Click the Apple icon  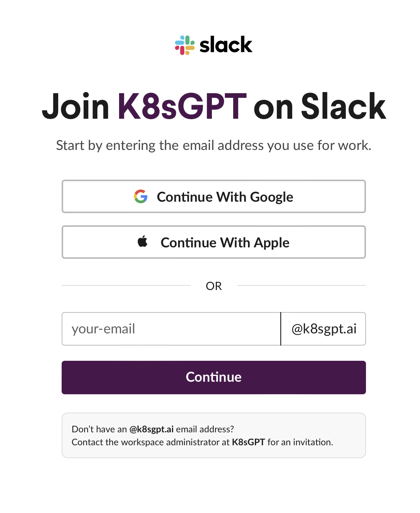click(143, 242)
